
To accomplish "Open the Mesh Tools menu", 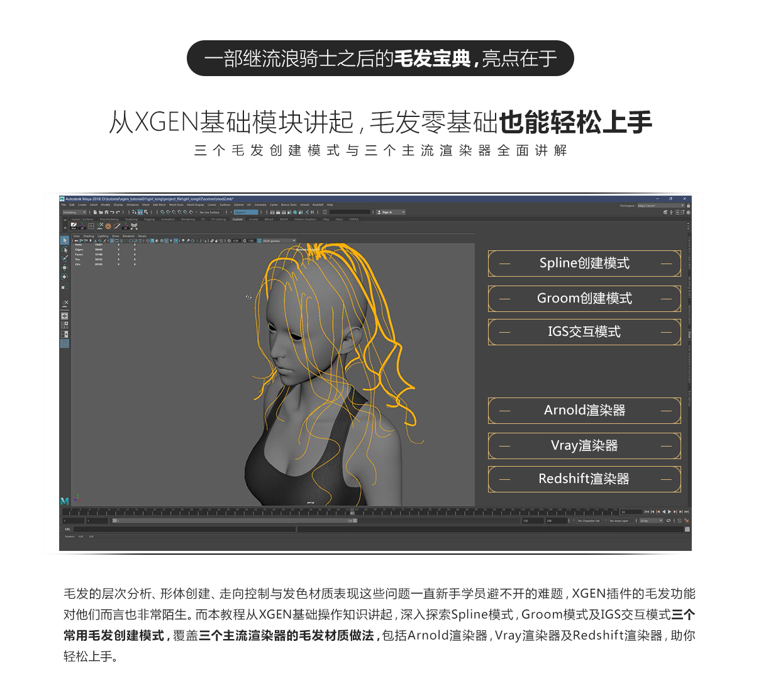I will pyautogui.click(x=176, y=205).
